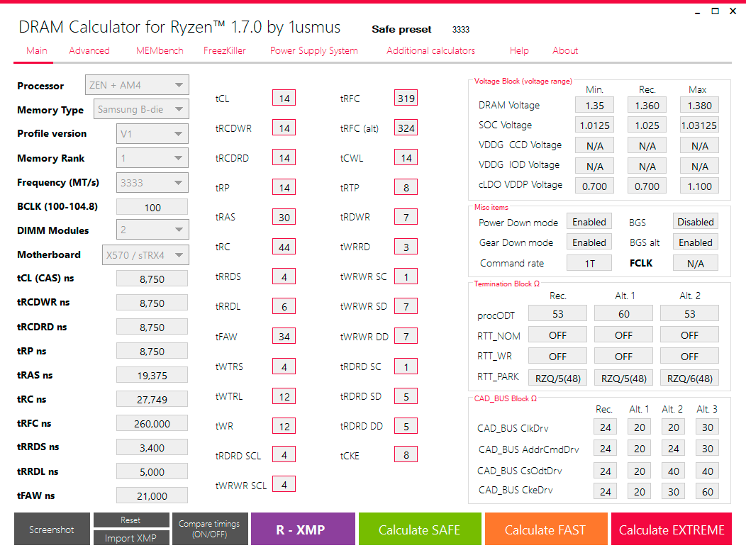Maximize the DRAM Calculator window
Image resolution: width=746 pixels, height=560 pixels.
[x=715, y=11]
